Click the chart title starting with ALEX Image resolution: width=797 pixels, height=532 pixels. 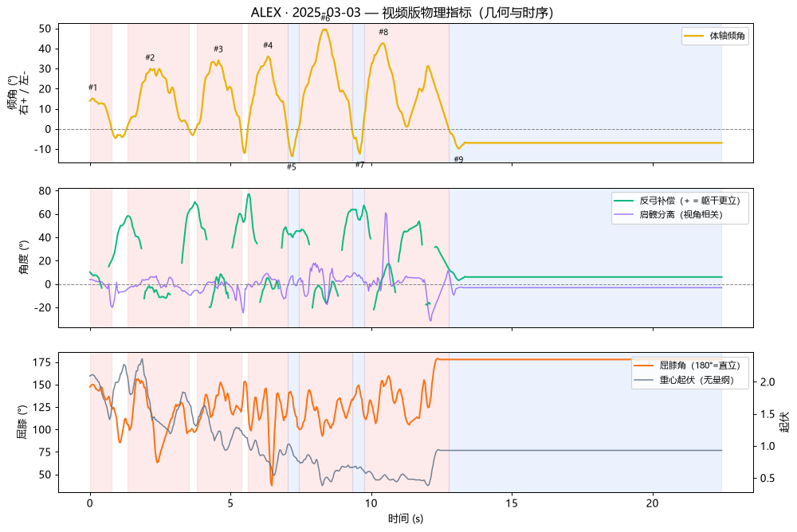tap(402, 12)
